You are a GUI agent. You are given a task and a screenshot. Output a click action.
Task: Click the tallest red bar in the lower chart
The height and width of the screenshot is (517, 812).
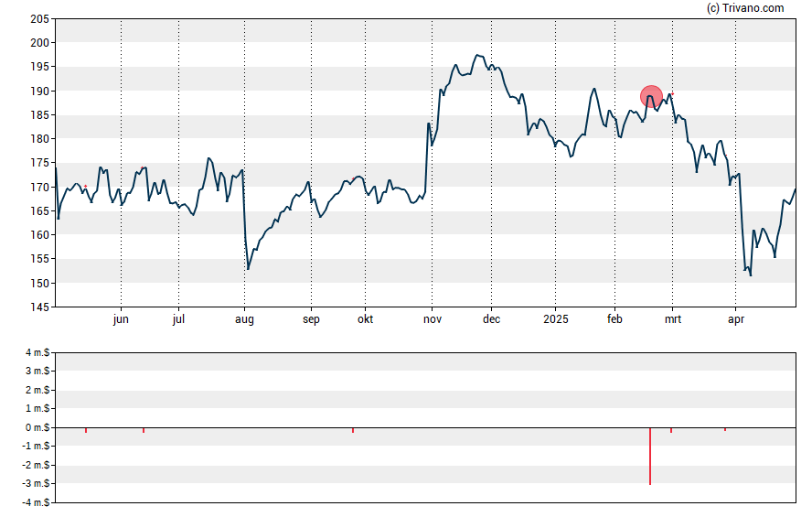pyautogui.click(x=650, y=456)
